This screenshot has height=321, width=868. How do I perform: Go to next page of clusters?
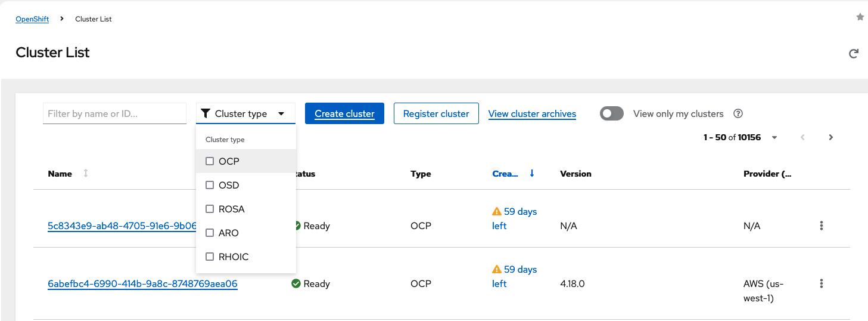pos(830,137)
